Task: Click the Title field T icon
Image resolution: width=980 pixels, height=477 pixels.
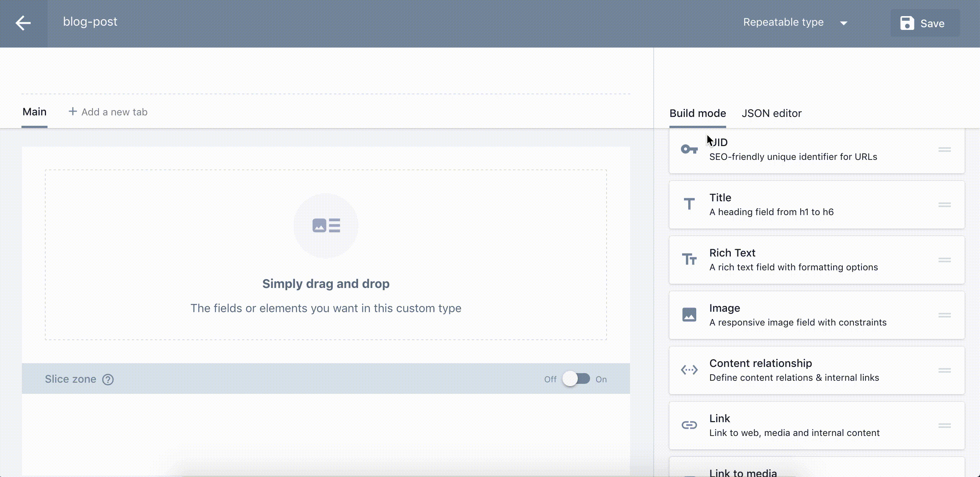Action: (689, 204)
